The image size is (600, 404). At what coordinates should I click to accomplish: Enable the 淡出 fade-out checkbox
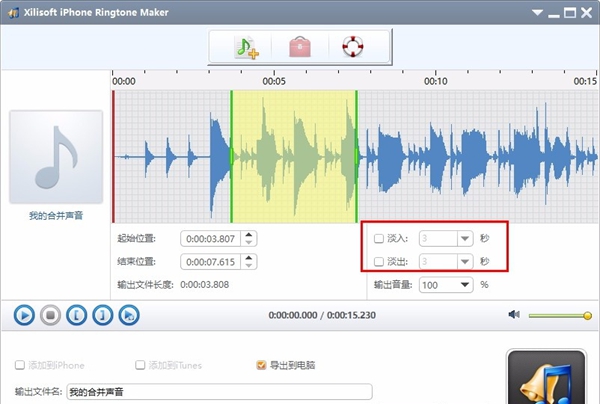pos(378,262)
